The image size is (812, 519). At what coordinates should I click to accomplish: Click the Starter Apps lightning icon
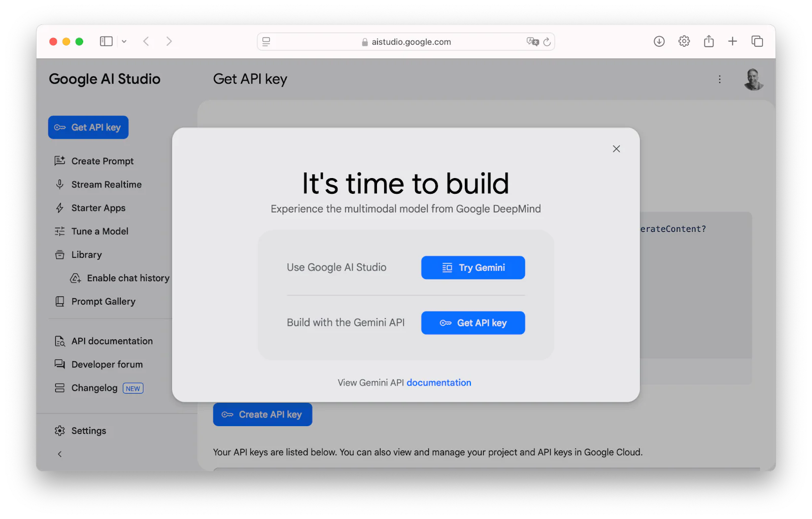click(x=60, y=208)
